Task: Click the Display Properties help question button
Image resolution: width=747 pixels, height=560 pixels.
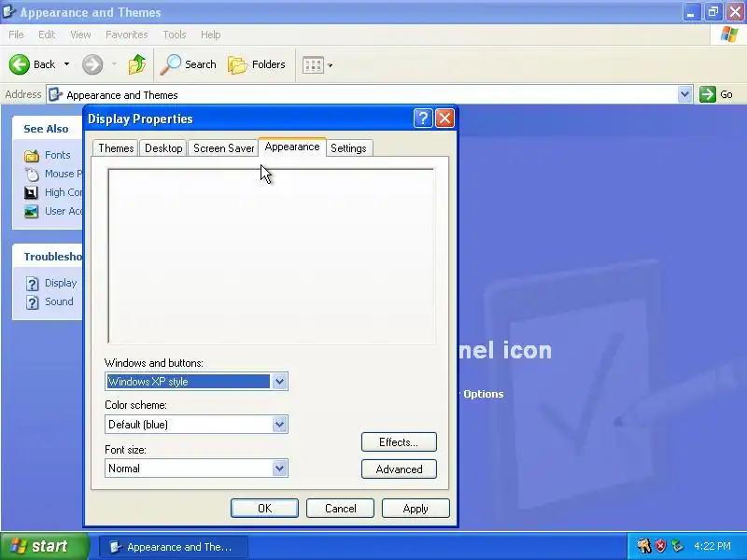Action: point(423,119)
